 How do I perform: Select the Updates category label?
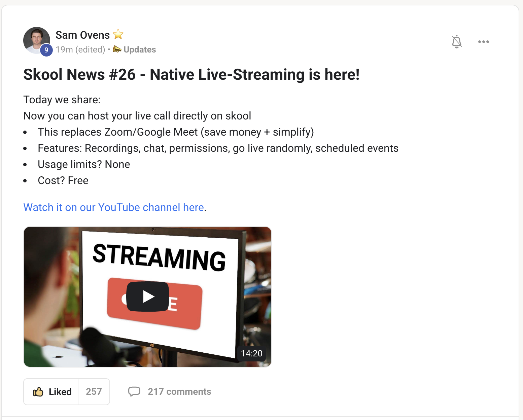139,49
